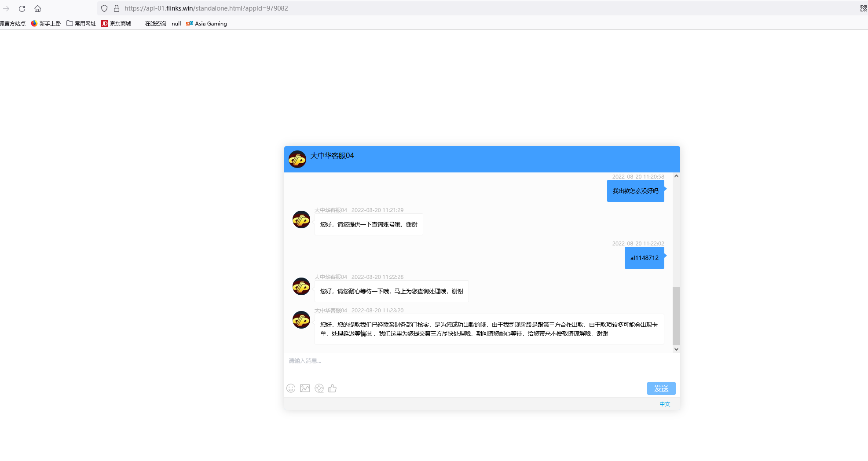The image size is (868, 461).
Task: Show site security padlock info
Action: [x=117, y=8]
